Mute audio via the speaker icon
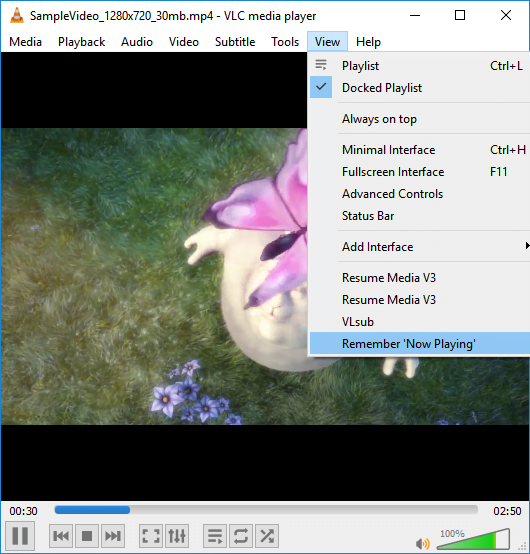 tap(422, 543)
